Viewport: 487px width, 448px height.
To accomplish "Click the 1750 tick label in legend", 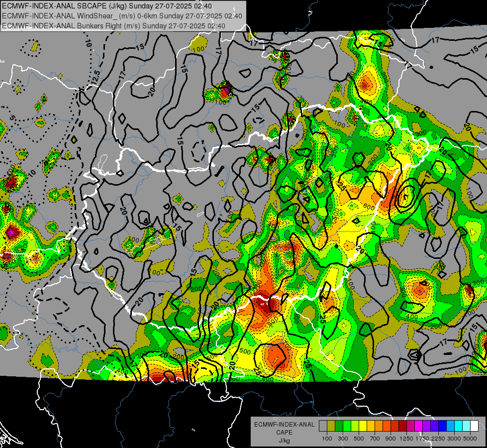I will (422, 439).
